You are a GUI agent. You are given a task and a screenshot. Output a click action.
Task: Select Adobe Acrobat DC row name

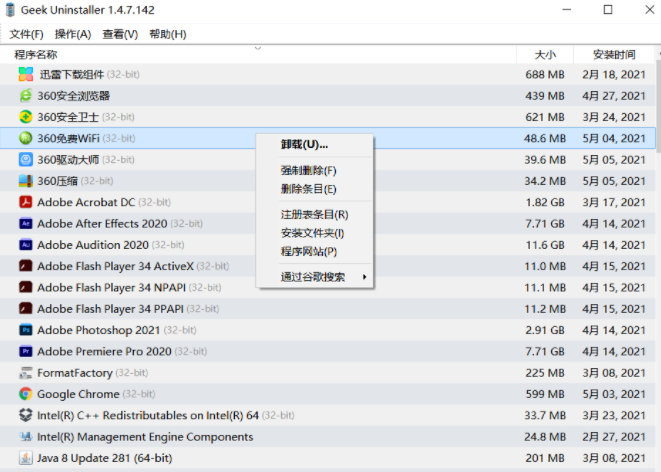tap(86, 202)
